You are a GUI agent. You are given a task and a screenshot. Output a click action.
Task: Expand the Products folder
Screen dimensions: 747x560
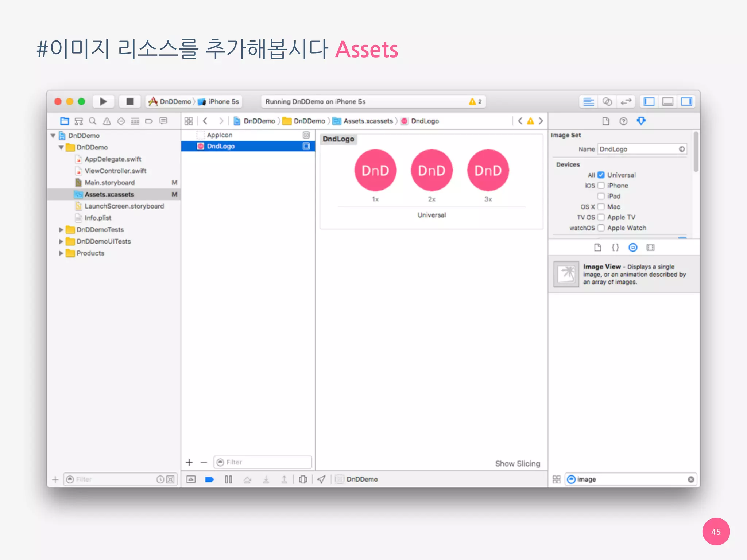coord(61,253)
